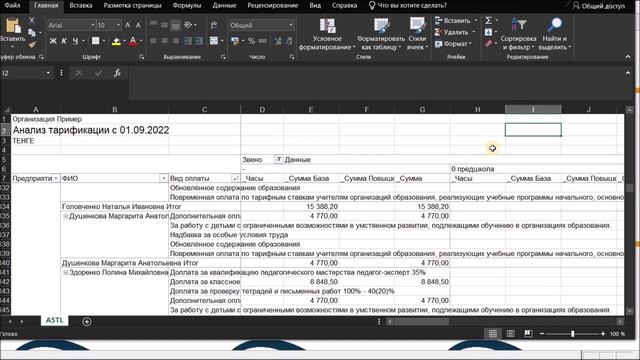Open Sort and Filter (Сортировка и фильтр)
The image size is (640, 360).
pos(518,34)
